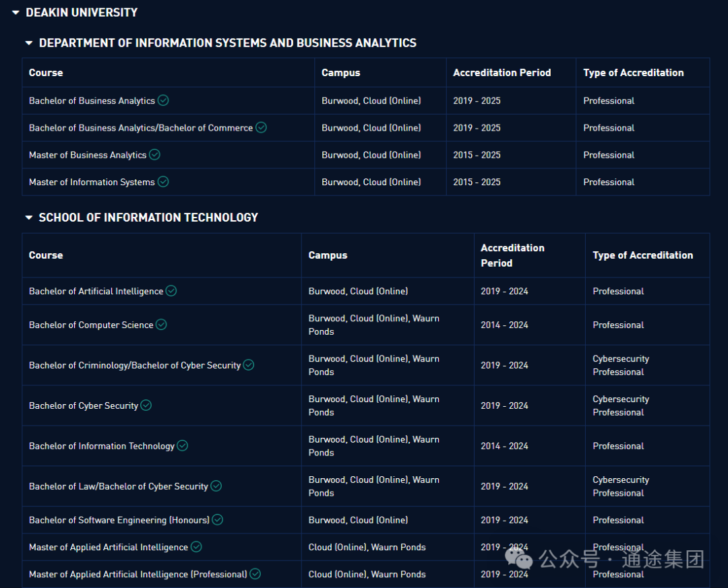The width and height of the screenshot is (728, 588).
Task: Click checkmark icon after Bachelor of Business Analytics/Bachelor of Commerce
Action: (x=262, y=127)
